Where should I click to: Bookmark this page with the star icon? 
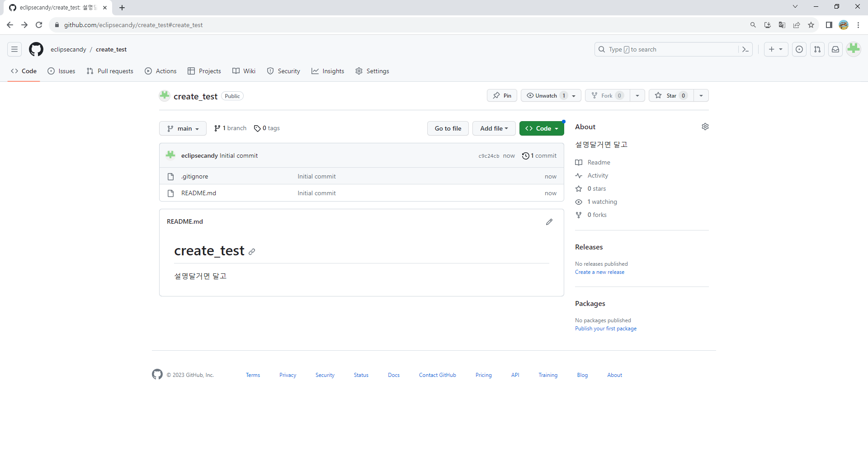point(811,25)
